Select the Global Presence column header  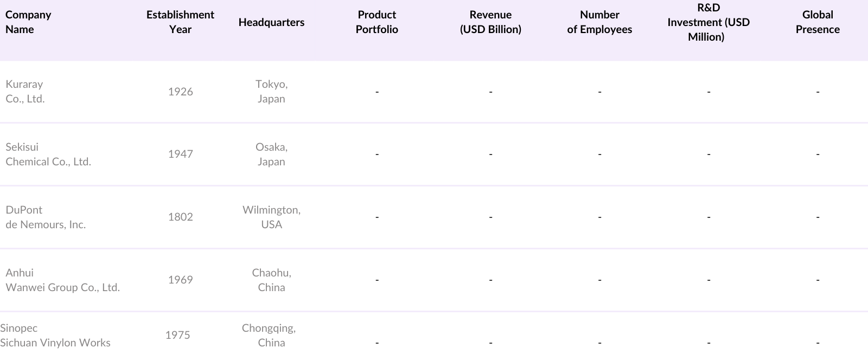[818, 22]
